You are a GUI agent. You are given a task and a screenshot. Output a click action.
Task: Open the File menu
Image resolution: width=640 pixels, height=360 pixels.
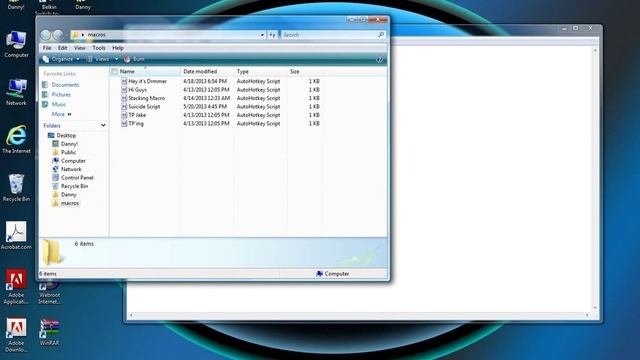(x=47, y=48)
